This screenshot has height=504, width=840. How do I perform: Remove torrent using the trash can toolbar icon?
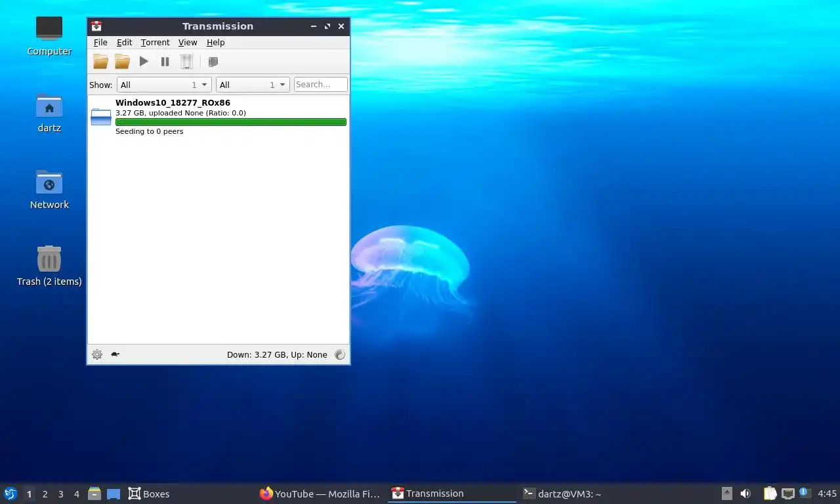[x=187, y=62]
